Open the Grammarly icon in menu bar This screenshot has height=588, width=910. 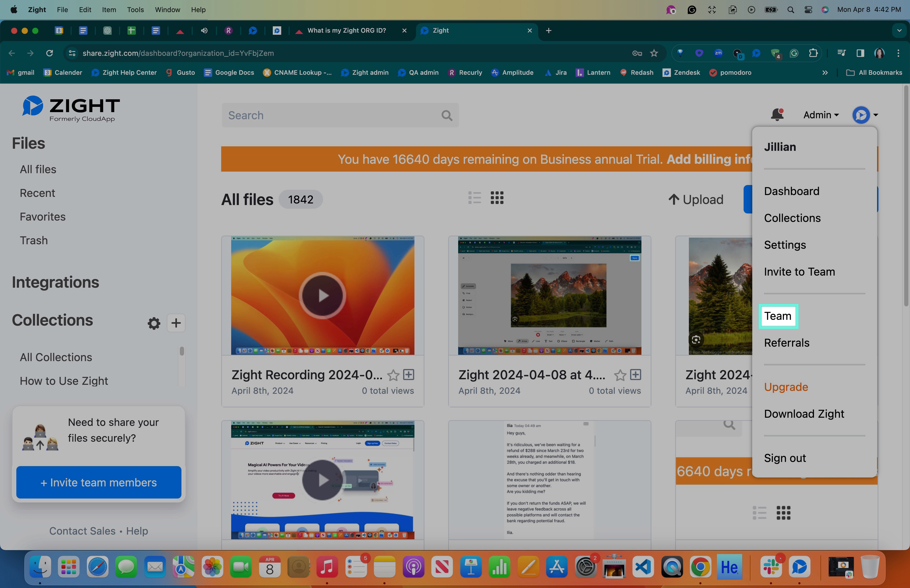[691, 9]
